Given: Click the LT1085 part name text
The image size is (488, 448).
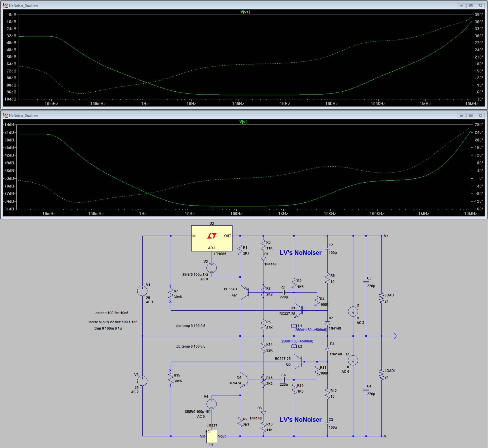Looking at the screenshot, I should [x=220, y=254].
